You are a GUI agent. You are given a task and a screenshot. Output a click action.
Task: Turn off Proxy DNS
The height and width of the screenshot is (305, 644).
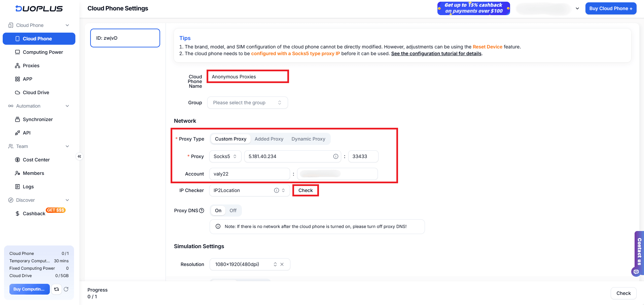click(x=233, y=210)
